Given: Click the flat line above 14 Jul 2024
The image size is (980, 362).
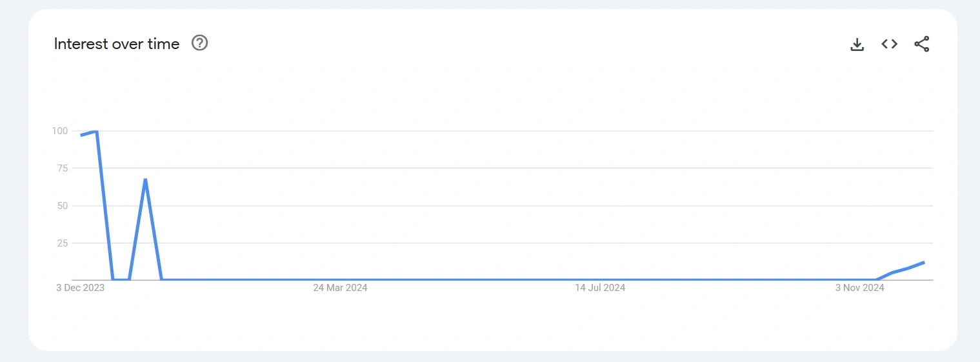Looking at the screenshot, I should [x=600, y=279].
